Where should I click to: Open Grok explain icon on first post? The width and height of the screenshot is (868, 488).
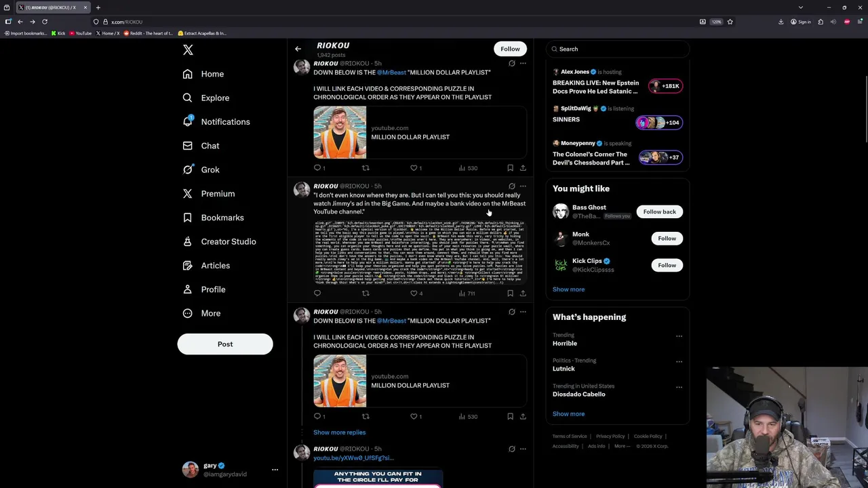[512, 63]
